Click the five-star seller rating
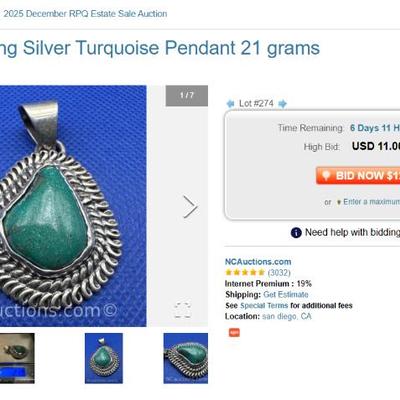Screen dimensions: 400x400 pos(245,273)
